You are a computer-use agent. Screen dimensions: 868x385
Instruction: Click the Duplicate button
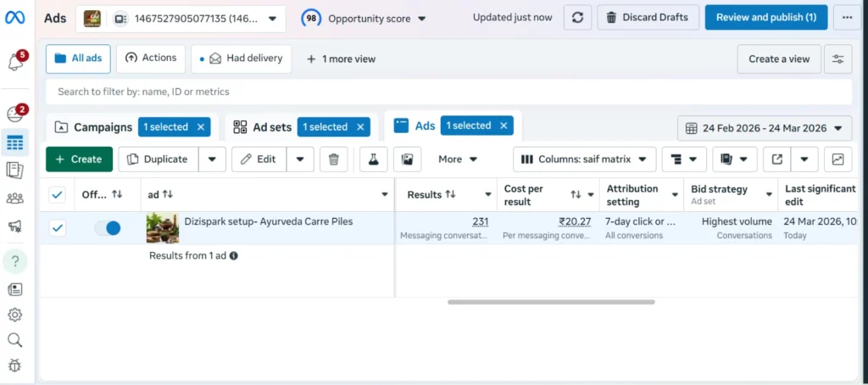tap(159, 159)
